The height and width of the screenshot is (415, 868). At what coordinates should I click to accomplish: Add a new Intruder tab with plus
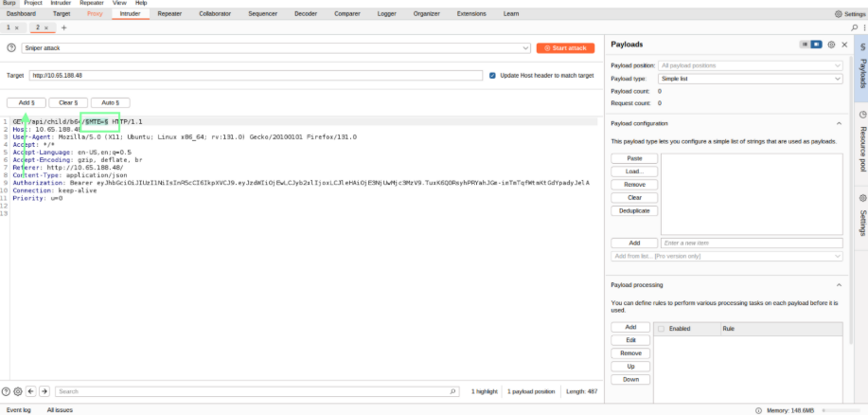point(64,27)
